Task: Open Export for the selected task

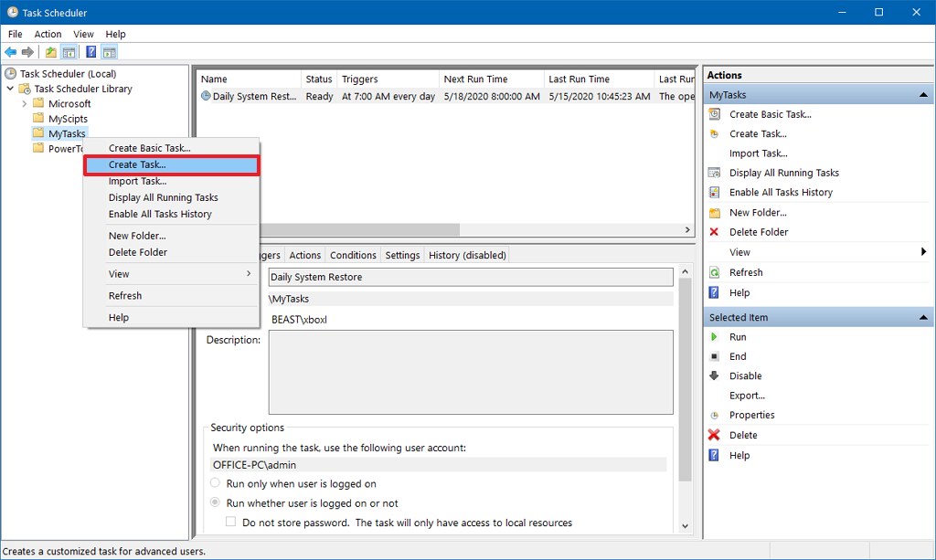Action: click(746, 395)
